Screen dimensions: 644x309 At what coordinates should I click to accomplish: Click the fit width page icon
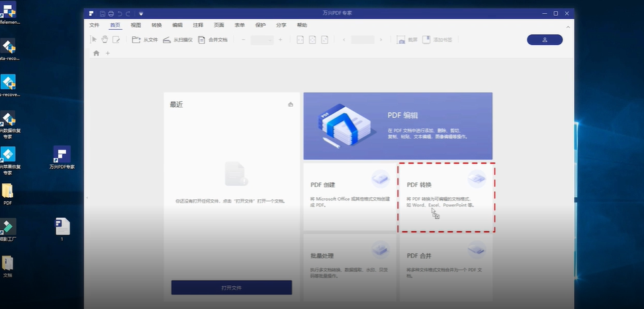(300, 40)
